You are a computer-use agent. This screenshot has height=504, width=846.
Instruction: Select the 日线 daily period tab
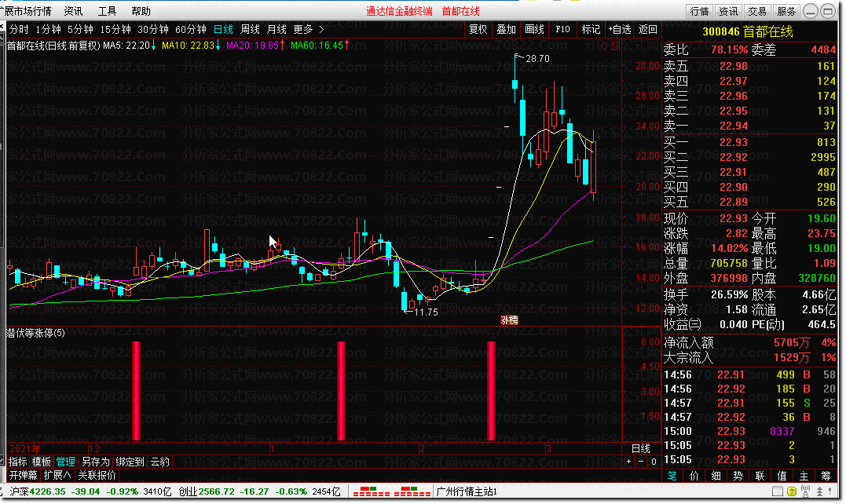[223, 30]
